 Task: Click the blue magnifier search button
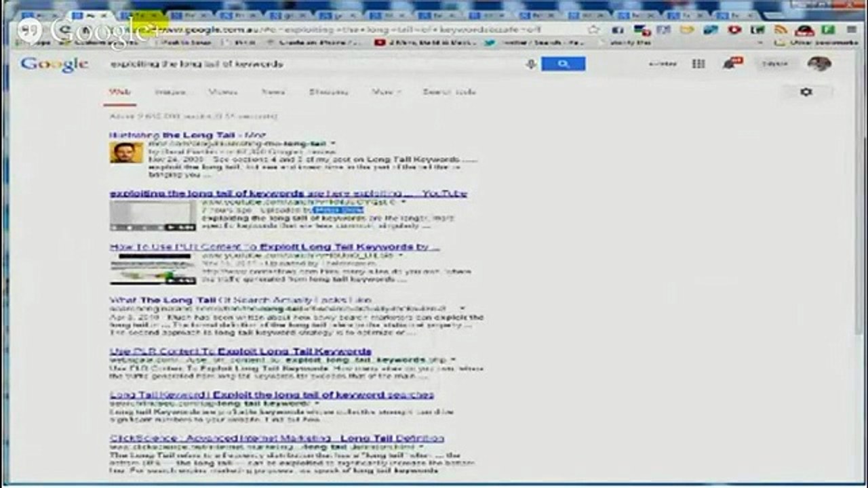click(563, 64)
